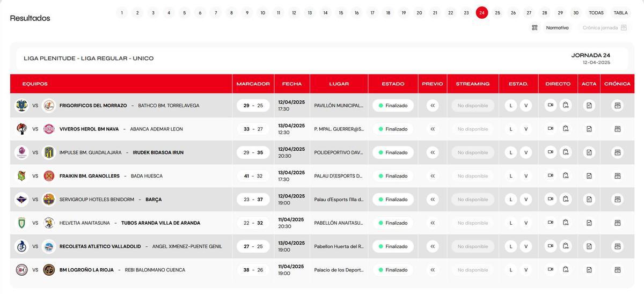Click the BATHCO BM. TORRELAVEGA team name
The image size is (644, 294).
pyautogui.click(x=169, y=106)
